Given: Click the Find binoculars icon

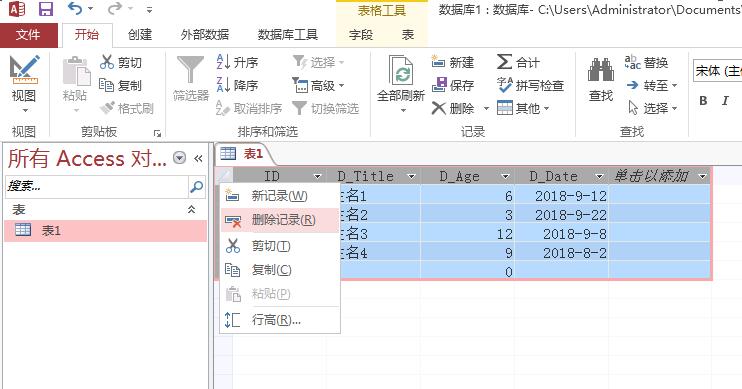Looking at the screenshot, I should [x=601, y=71].
